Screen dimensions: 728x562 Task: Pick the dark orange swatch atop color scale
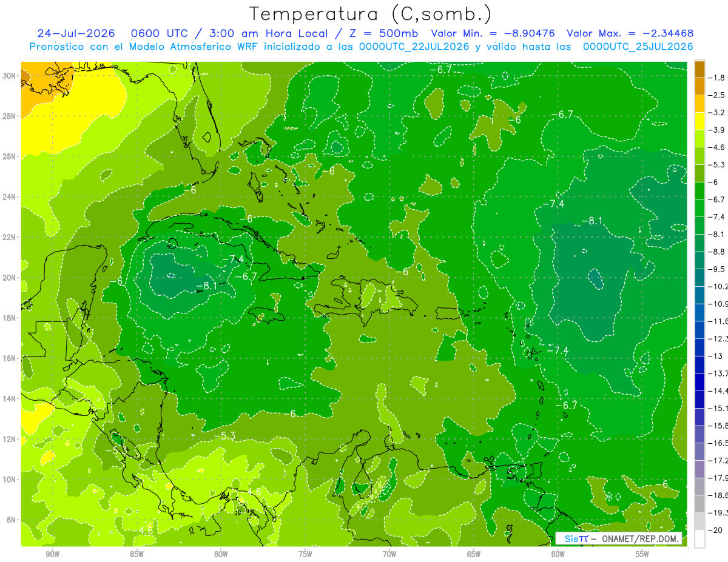pos(699,69)
